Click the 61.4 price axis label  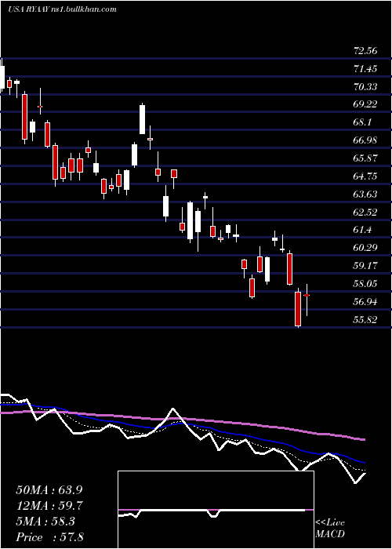[x=362, y=230]
